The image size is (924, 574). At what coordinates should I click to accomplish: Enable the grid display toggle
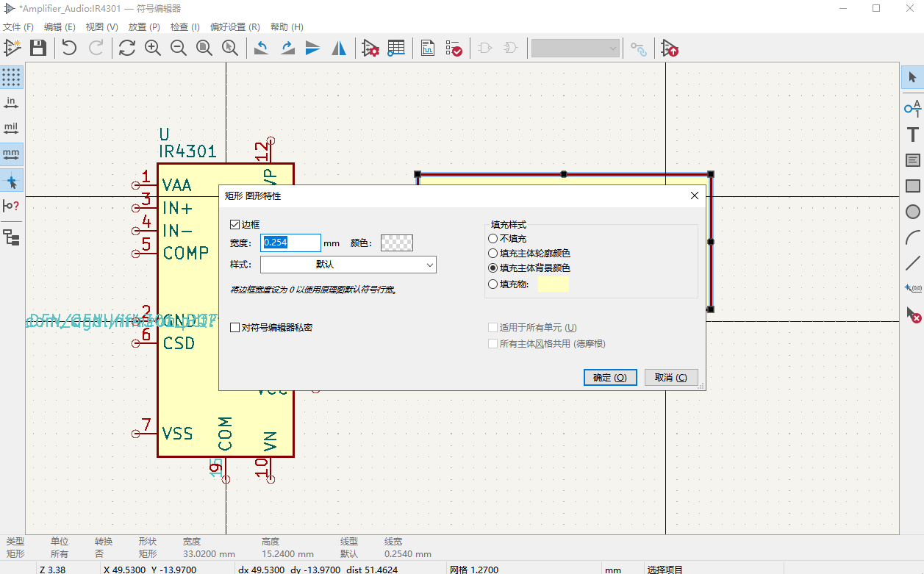[10, 76]
